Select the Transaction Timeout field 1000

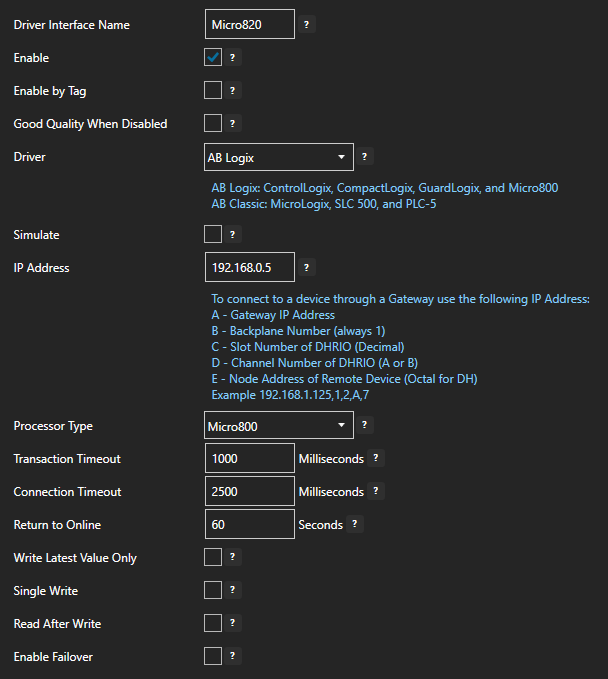tap(250, 458)
